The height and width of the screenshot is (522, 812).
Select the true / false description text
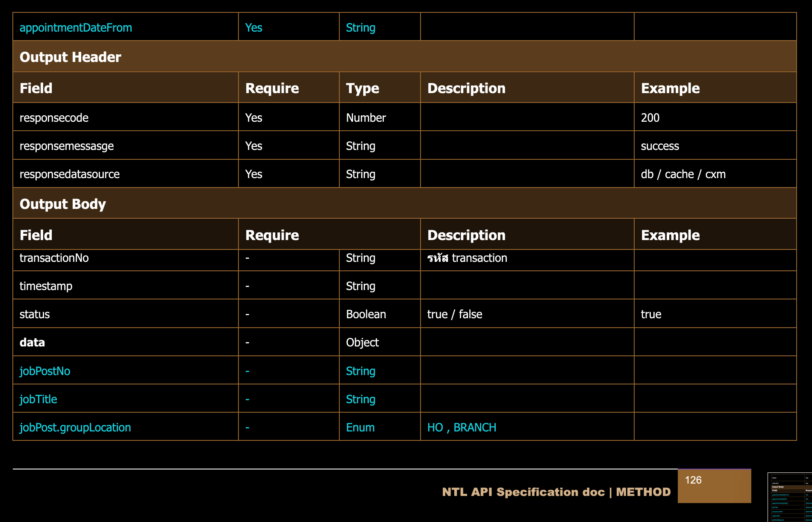[455, 314]
